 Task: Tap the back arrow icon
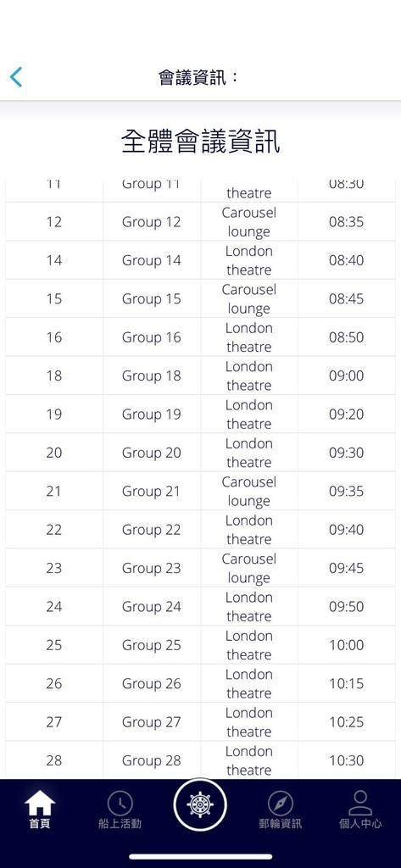click(16, 77)
